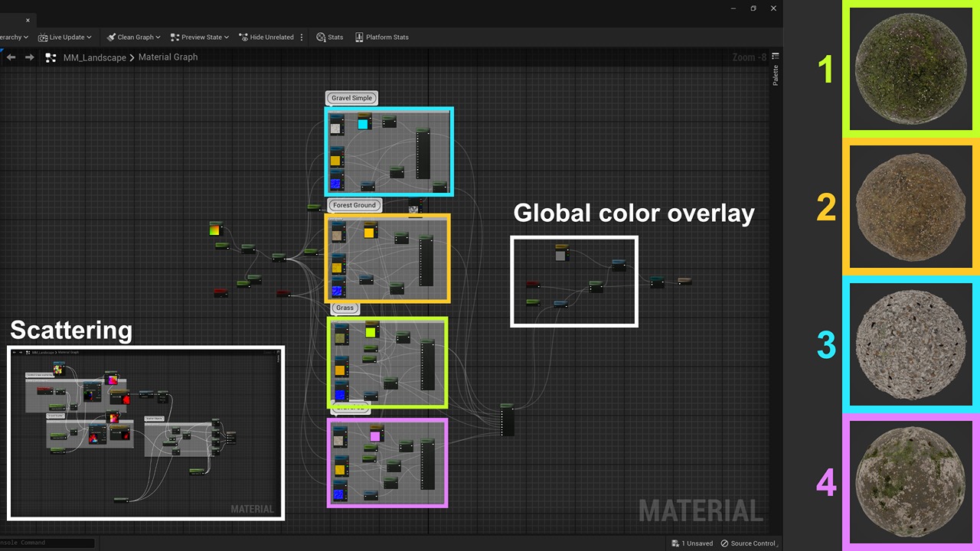The width and height of the screenshot is (980, 551).
Task: Enable Live Update for the material
Action: coord(65,37)
